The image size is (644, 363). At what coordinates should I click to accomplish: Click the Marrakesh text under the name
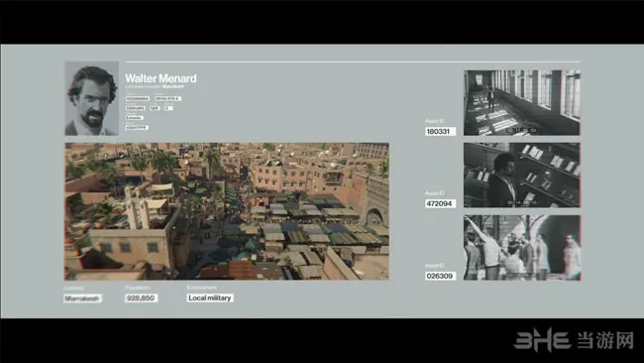pos(173,86)
